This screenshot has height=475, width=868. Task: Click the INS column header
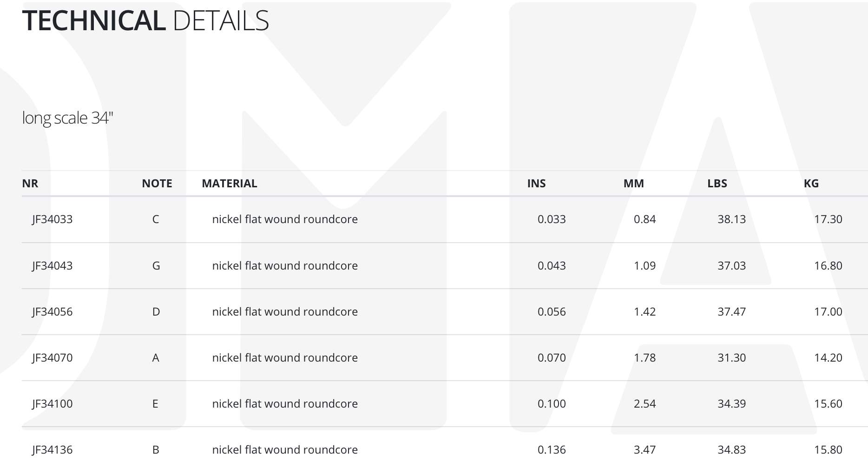click(537, 183)
